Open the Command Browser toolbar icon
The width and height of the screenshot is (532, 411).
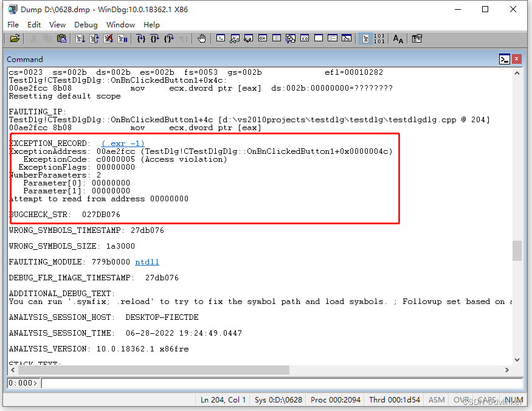(347, 38)
